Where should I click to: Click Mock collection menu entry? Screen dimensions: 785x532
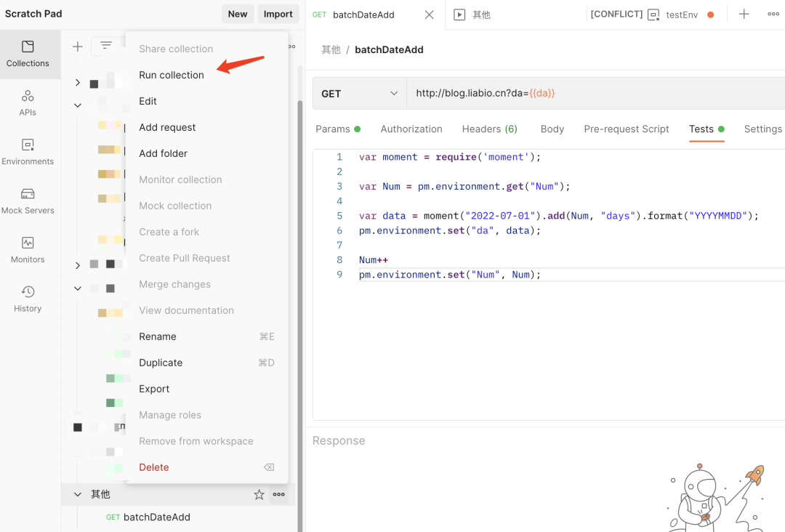point(206,206)
